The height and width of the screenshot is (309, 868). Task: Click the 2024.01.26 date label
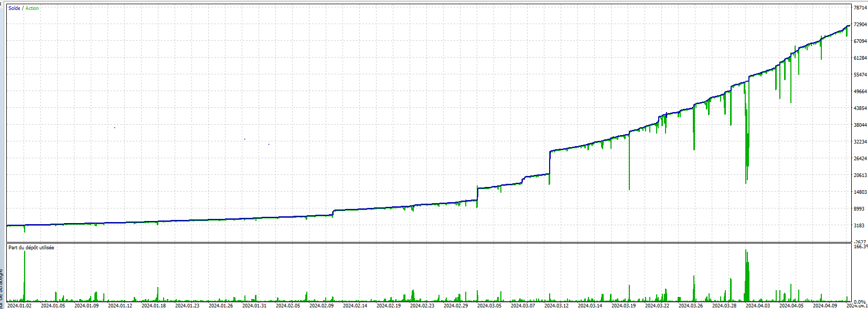[221, 306]
